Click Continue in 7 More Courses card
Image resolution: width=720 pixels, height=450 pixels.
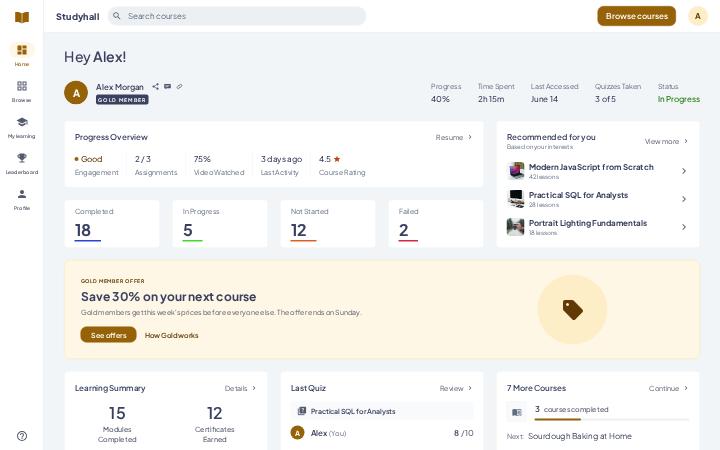664,388
